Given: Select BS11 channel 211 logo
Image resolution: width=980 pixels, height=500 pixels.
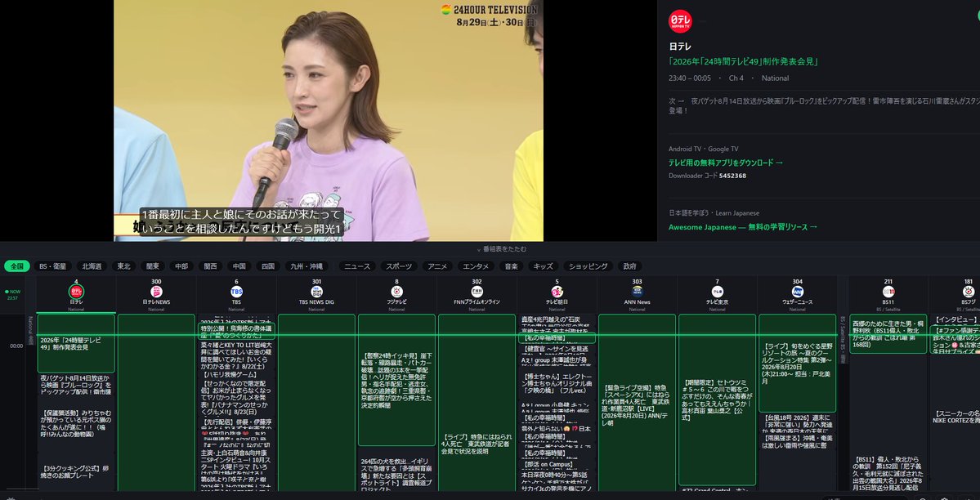Looking at the screenshot, I should pyautogui.click(x=888, y=292).
